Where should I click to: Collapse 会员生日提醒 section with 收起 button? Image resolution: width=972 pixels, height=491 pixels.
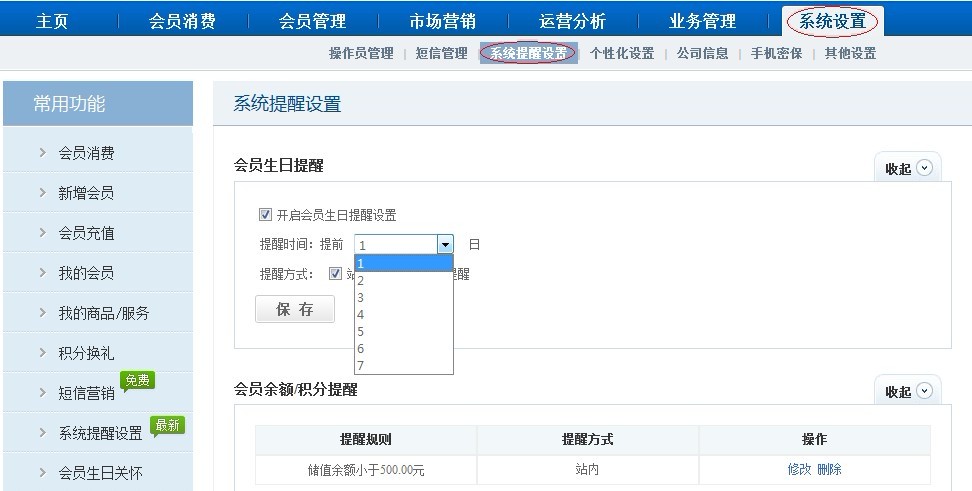908,168
